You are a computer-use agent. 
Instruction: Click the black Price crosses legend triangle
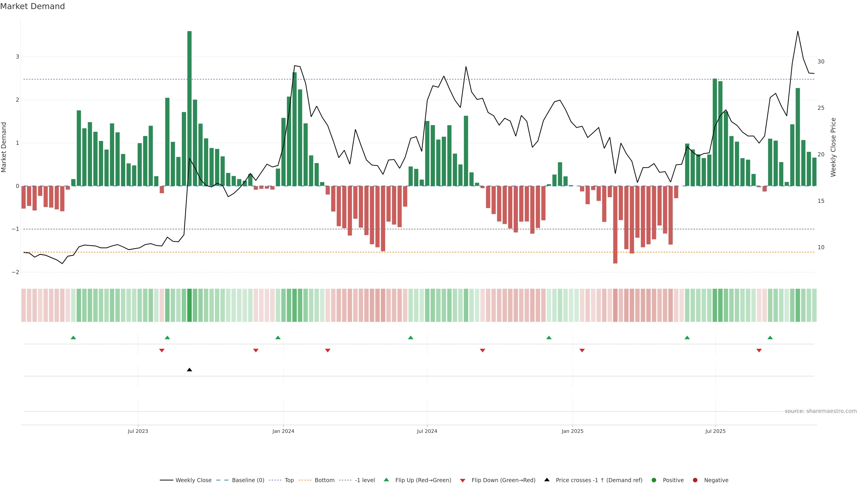pos(547,480)
